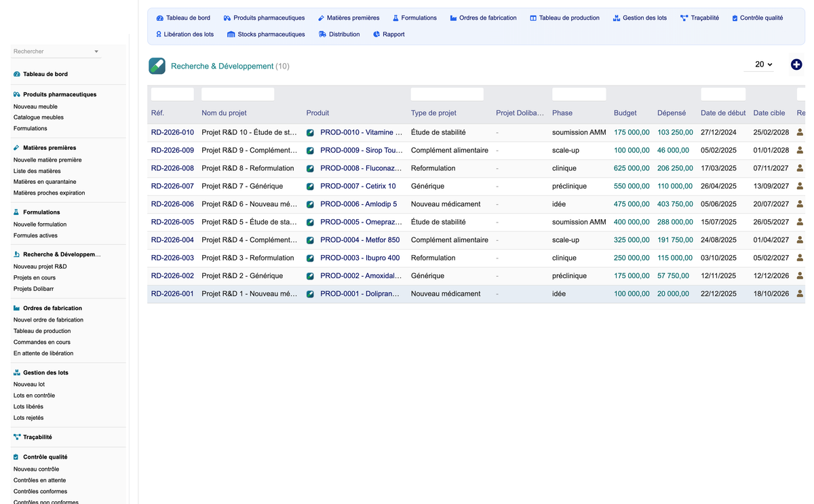Click the Produits pharmaceutiques pills icon in top menu
814x504 pixels.
point(227,18)
